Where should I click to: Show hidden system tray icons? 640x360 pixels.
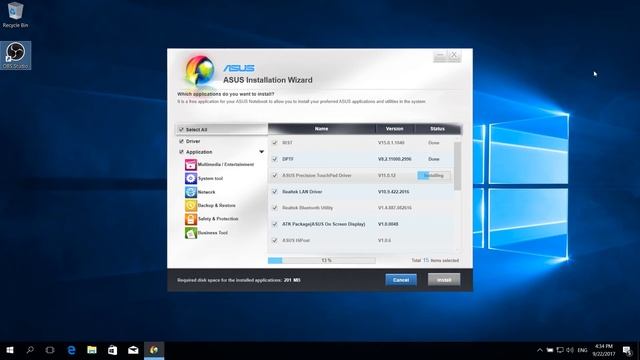pos(540,350)
